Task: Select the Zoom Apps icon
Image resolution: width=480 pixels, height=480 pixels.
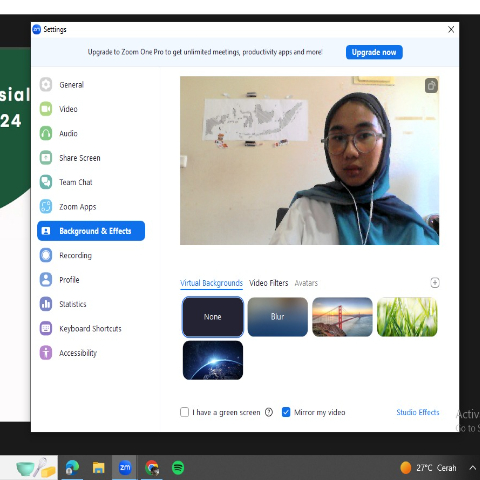Action: (x=46, y=206)
